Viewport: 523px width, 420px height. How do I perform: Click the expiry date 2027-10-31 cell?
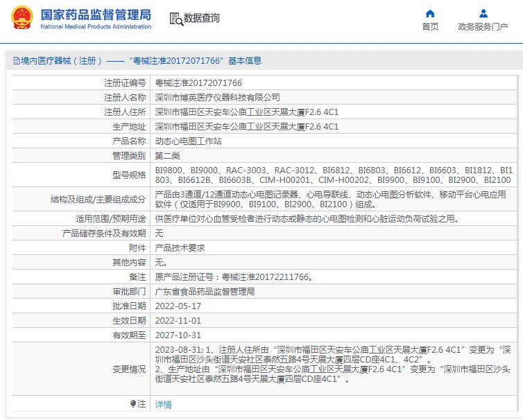tap(178, 335)
